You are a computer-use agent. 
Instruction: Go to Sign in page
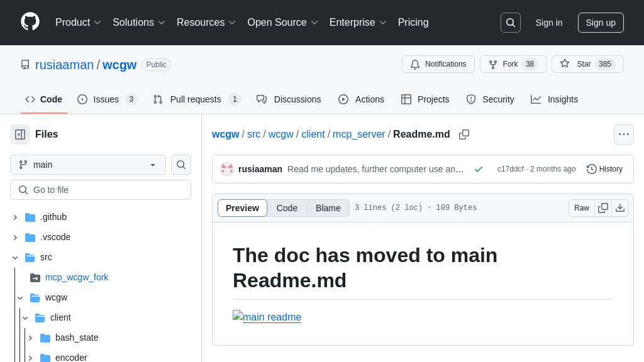coord(548,23)
